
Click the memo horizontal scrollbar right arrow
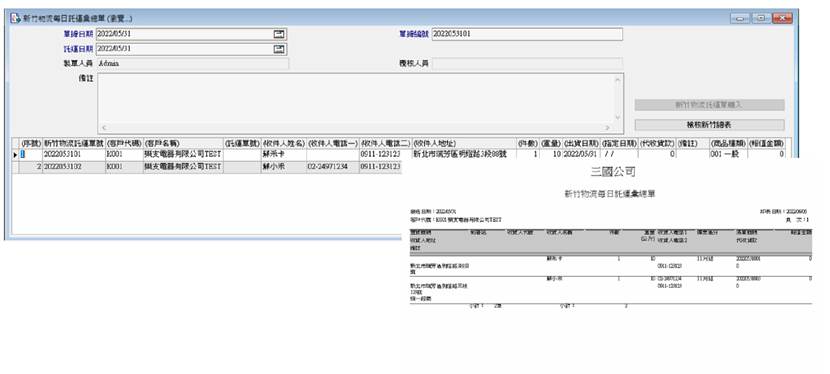click(x=608, y=128)
